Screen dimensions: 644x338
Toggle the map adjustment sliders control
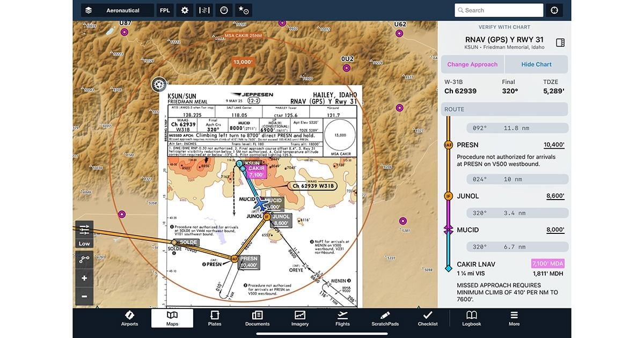pos(84,229)
